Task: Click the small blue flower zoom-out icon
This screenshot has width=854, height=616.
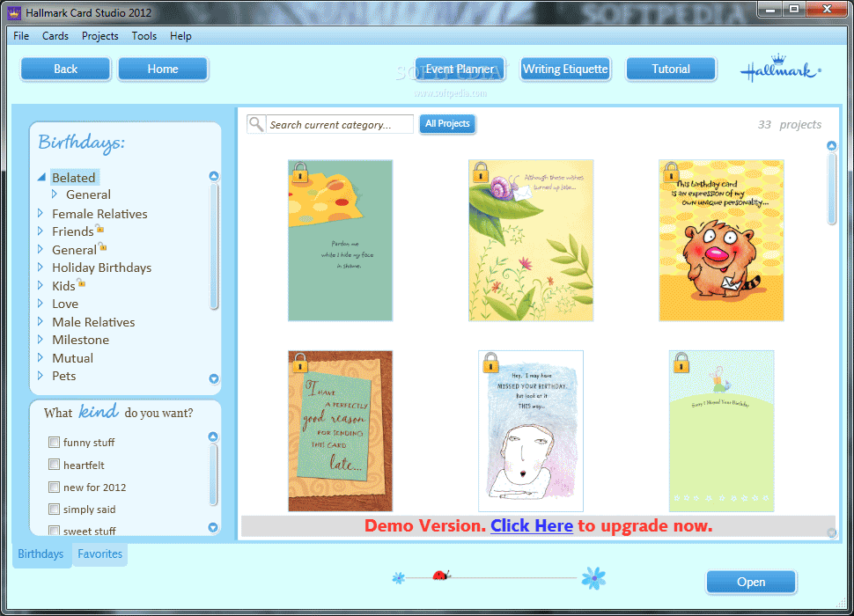Action: [399, 578]
